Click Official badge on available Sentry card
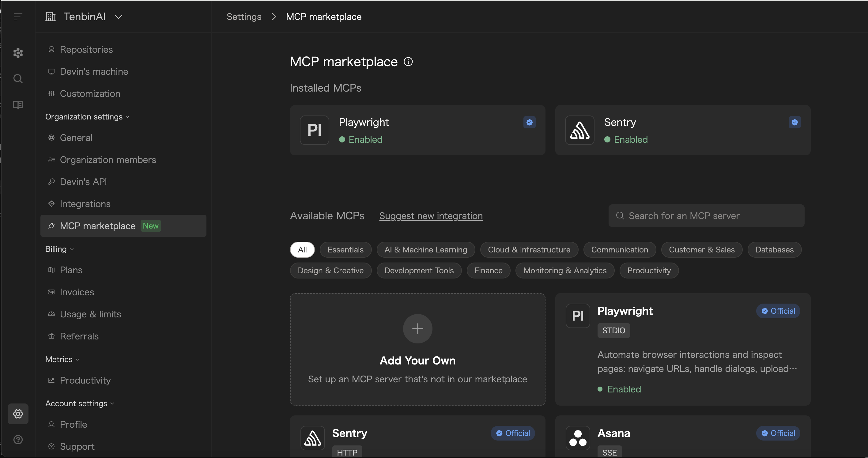Screen dimensions: 868x458 coord(512,433)
